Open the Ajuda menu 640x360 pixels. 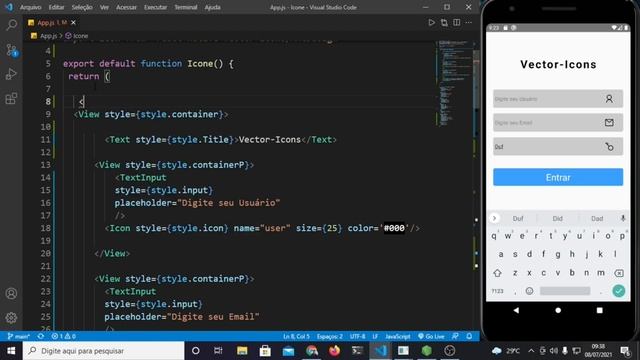213,7
